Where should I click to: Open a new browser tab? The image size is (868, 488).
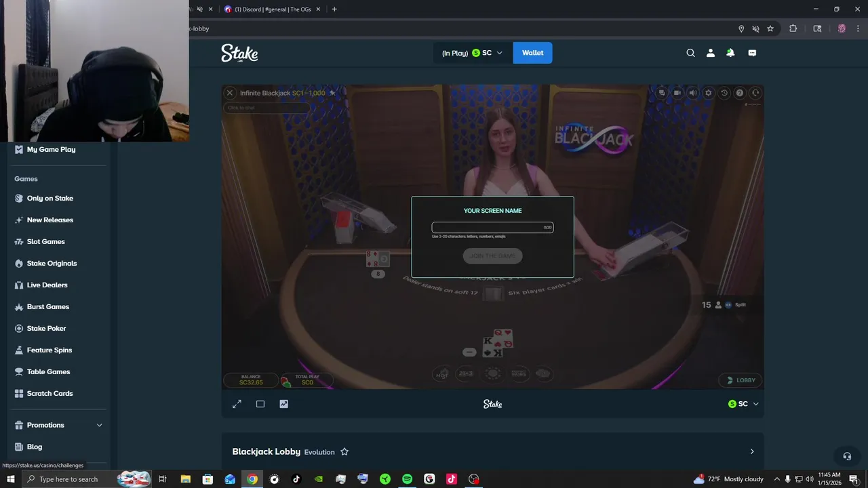[x=334, y=9]
